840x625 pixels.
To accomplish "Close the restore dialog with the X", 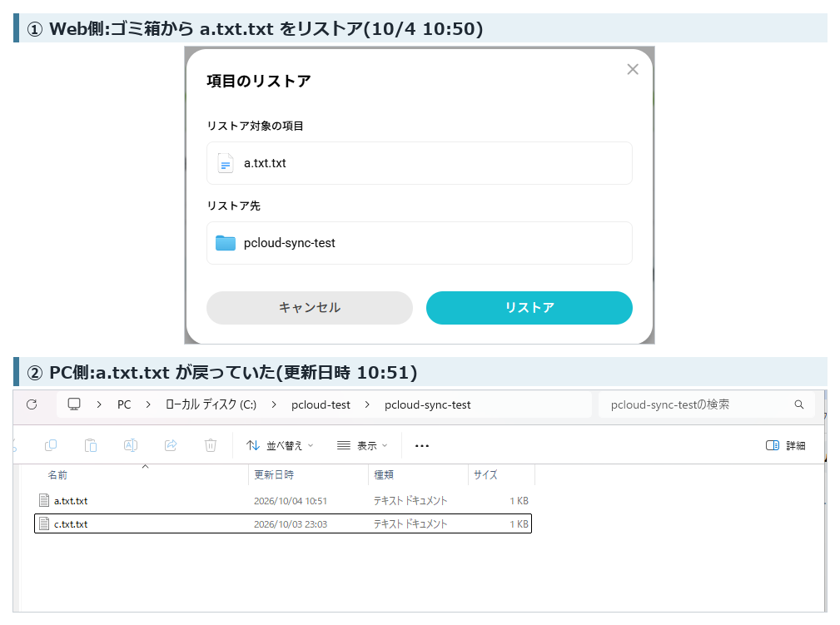I will [x=633, y=69].
